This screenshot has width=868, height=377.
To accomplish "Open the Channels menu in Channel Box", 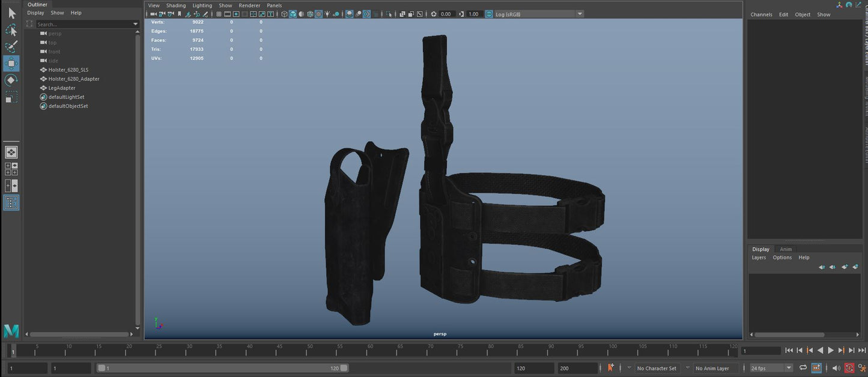I will pyautogui.click(x=761, y=14).
